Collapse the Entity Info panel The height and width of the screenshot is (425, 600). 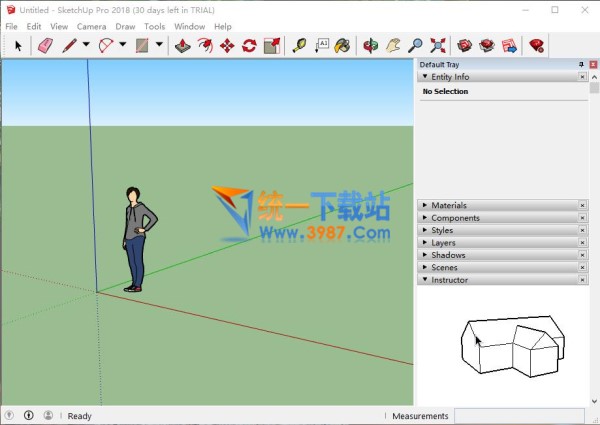click(x=425, y=77)
